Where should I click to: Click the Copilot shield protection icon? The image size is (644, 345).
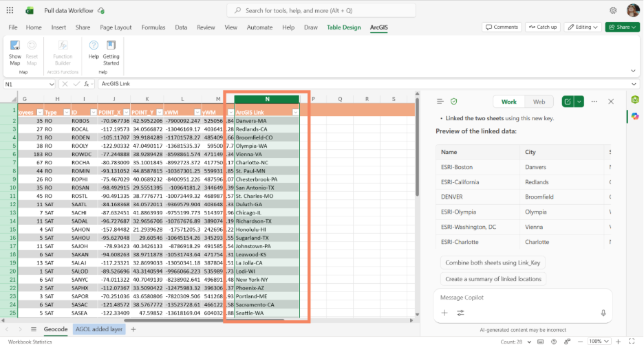(x=454, y=101)
